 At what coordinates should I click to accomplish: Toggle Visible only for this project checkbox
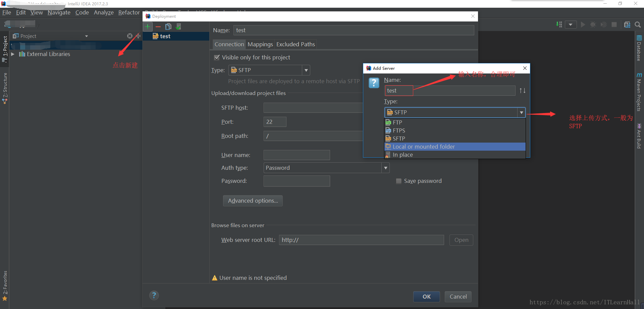217,57
